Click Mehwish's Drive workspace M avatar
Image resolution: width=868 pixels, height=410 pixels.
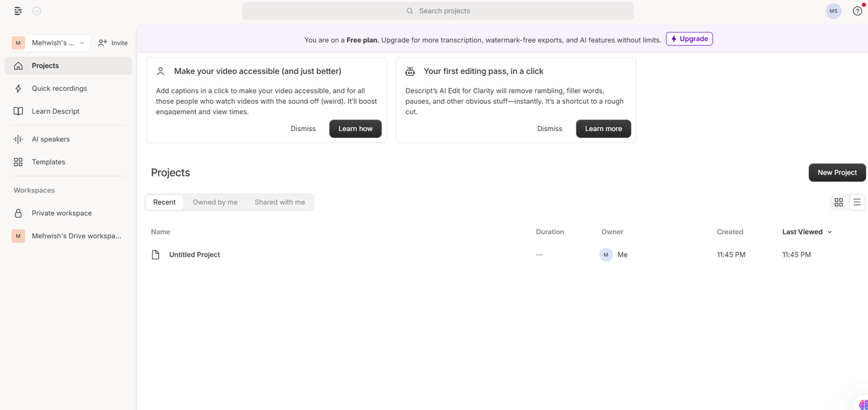[x=18, y=236]
